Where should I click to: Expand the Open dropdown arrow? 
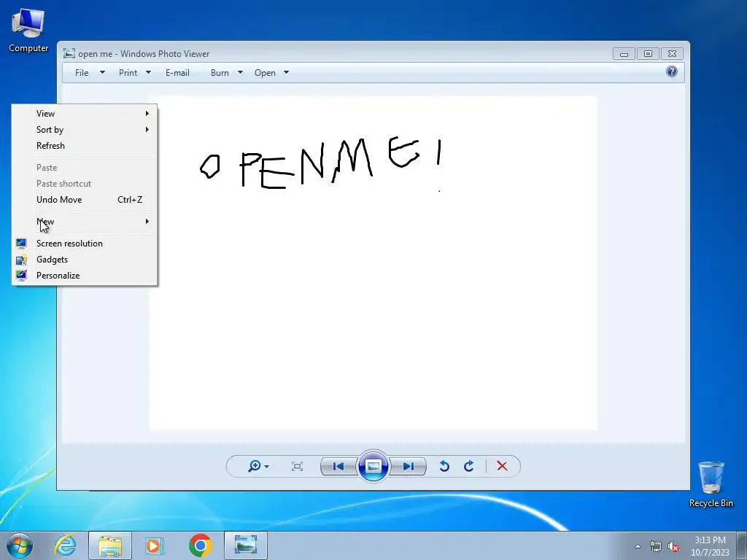pos(286,73)
